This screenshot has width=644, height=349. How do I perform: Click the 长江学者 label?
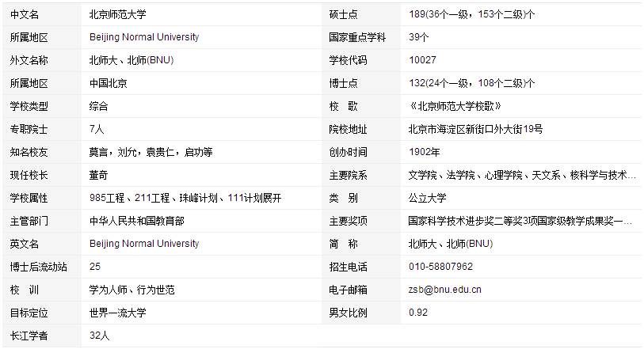[29, 336]
